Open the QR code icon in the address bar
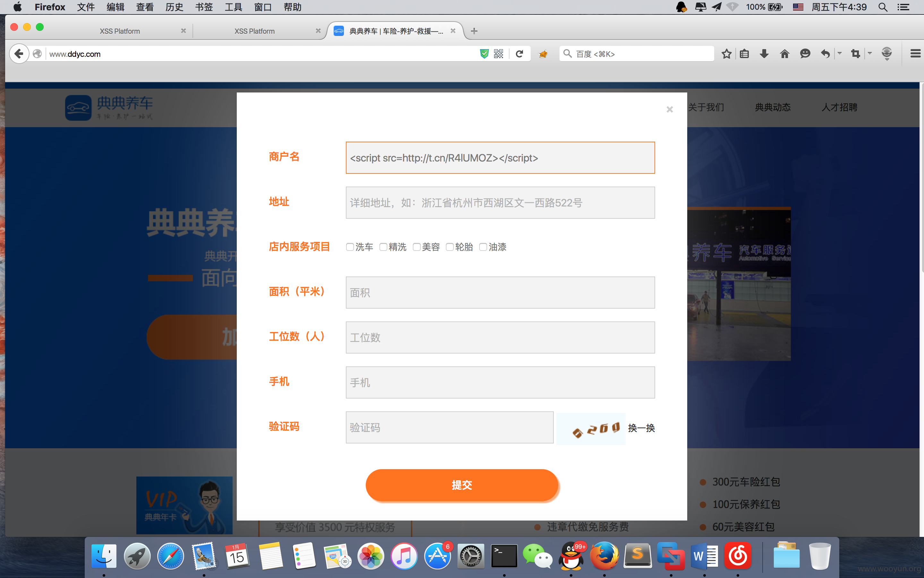 (x=499, y=54)
